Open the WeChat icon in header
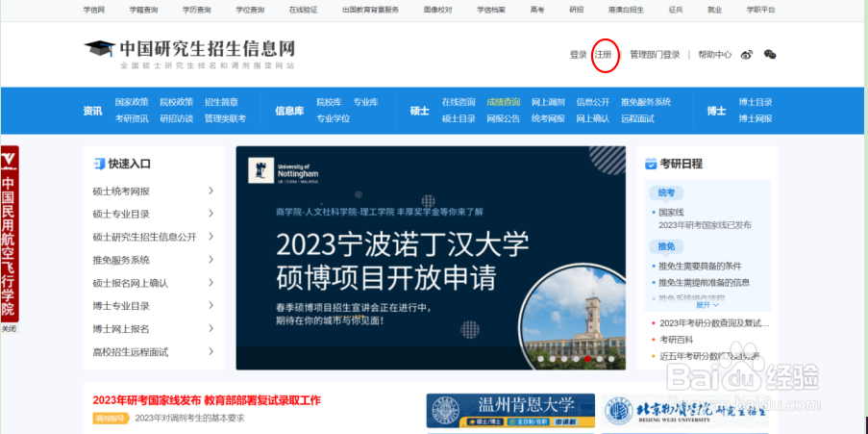 click(x=769, y=54)
